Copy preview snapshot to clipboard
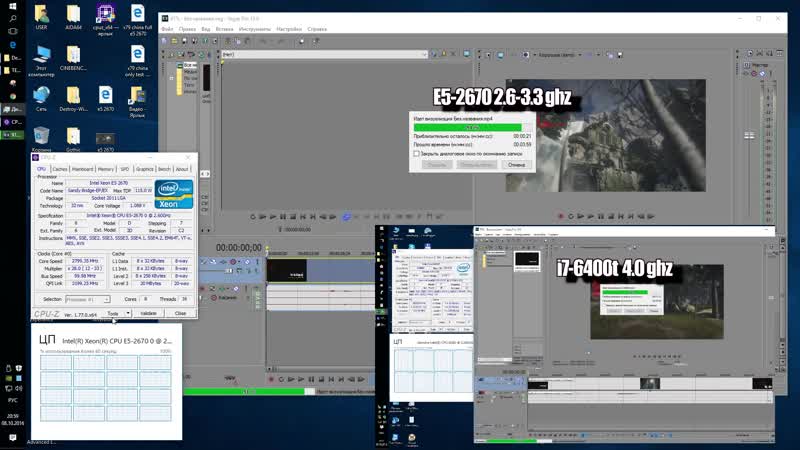The image size is (800, 450). [610, 55]
